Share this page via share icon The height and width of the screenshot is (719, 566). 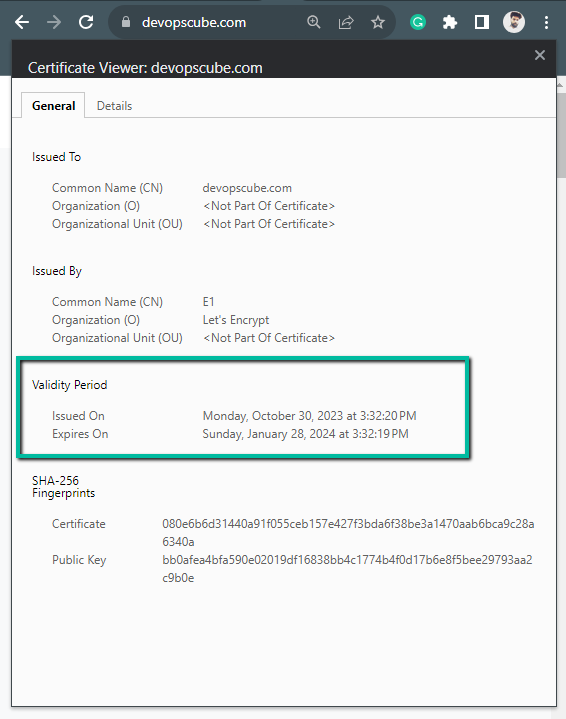(x=346, y=22)
